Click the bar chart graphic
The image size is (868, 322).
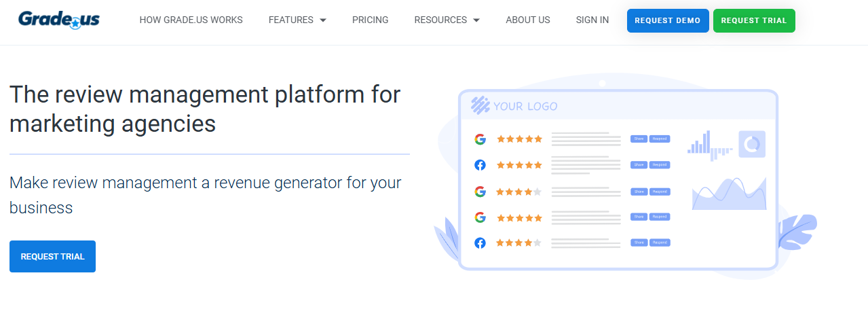click(x=711, y=145)
